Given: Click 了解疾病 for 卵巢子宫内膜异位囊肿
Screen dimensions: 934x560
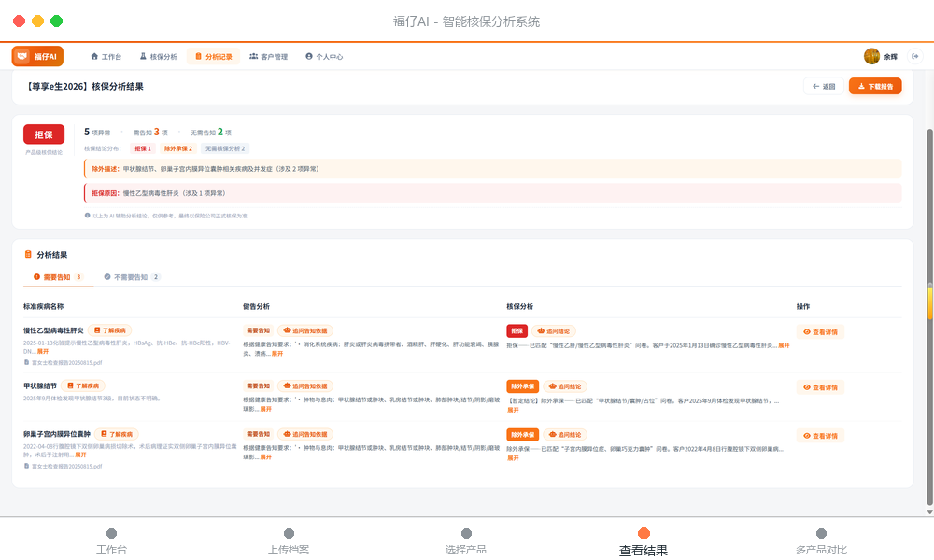Looking at the screenshot, I should point(117,434).
